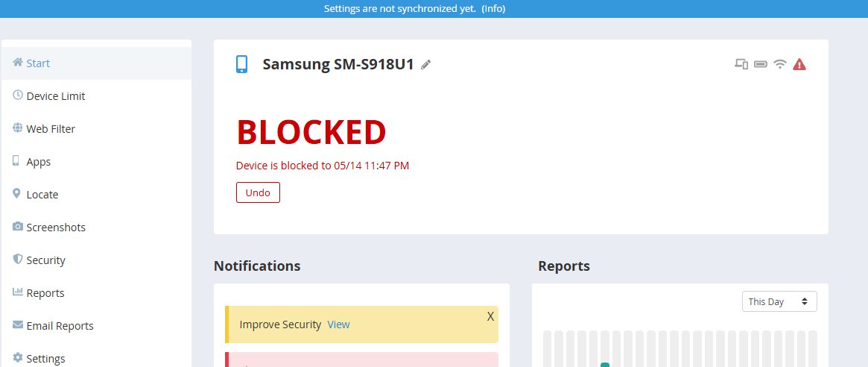The height and width of the screenshot is (367, 868).
Task: Click the red warning triangle icon
Action: [x=799, y=64]
